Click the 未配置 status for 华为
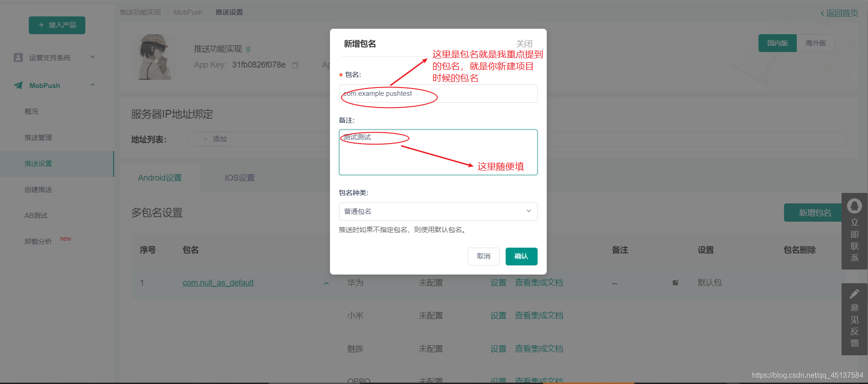This screenshot has height=384, width=868. coord(431,283)
